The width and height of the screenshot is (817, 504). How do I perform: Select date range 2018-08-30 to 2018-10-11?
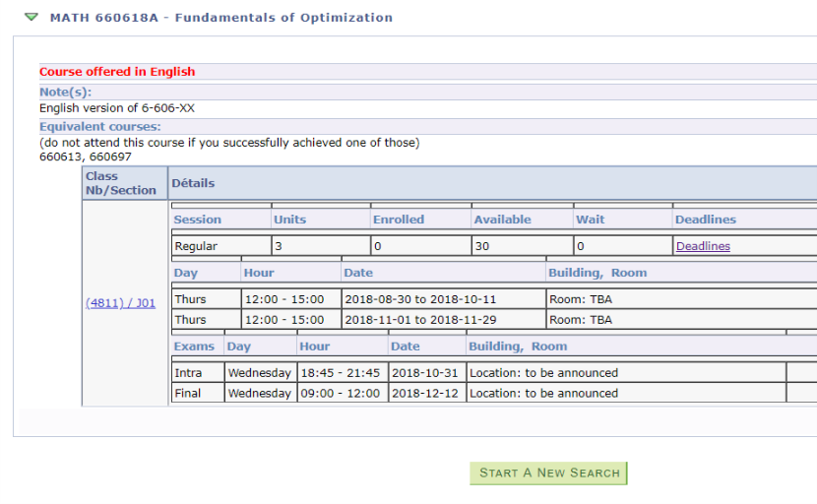tap(420, 299)
